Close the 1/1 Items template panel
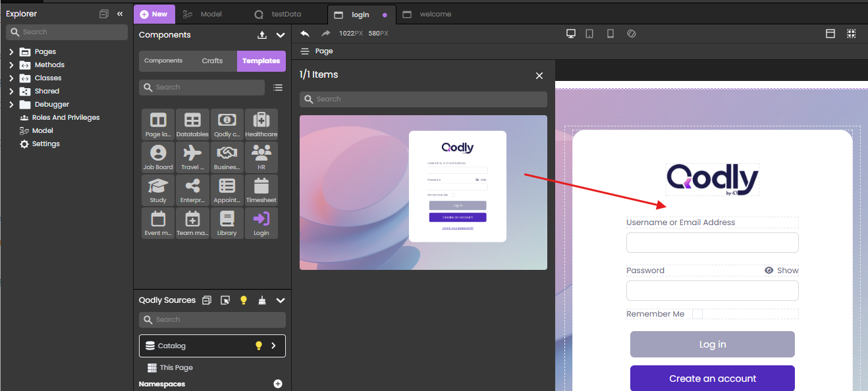This screenshot has height=391, width=868. tap(539, 76)
